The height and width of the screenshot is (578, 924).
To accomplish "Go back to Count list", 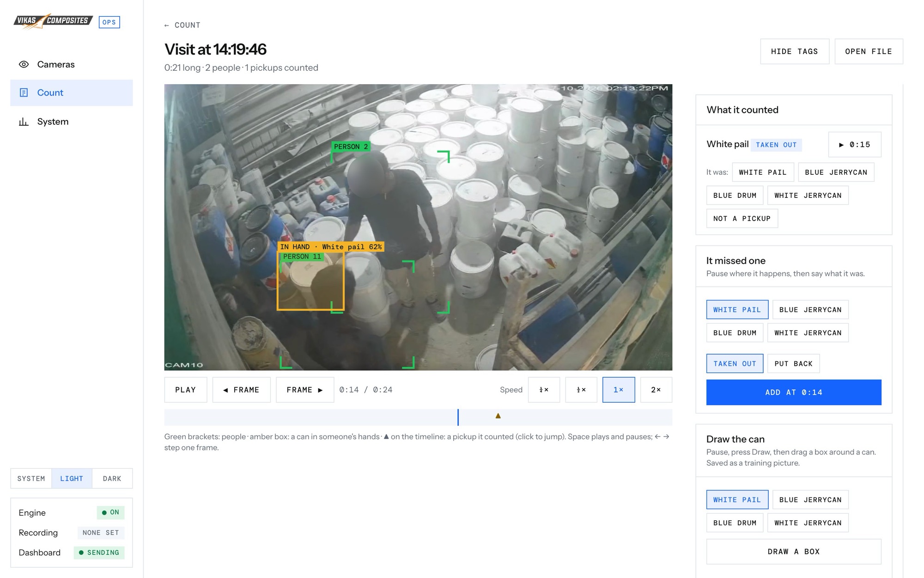I will point(182,25).
